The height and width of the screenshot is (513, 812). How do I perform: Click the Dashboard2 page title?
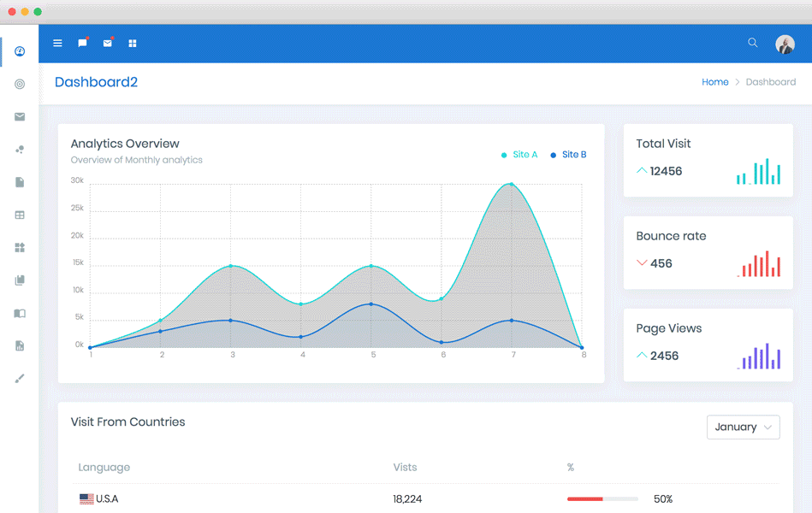[97, 82]
